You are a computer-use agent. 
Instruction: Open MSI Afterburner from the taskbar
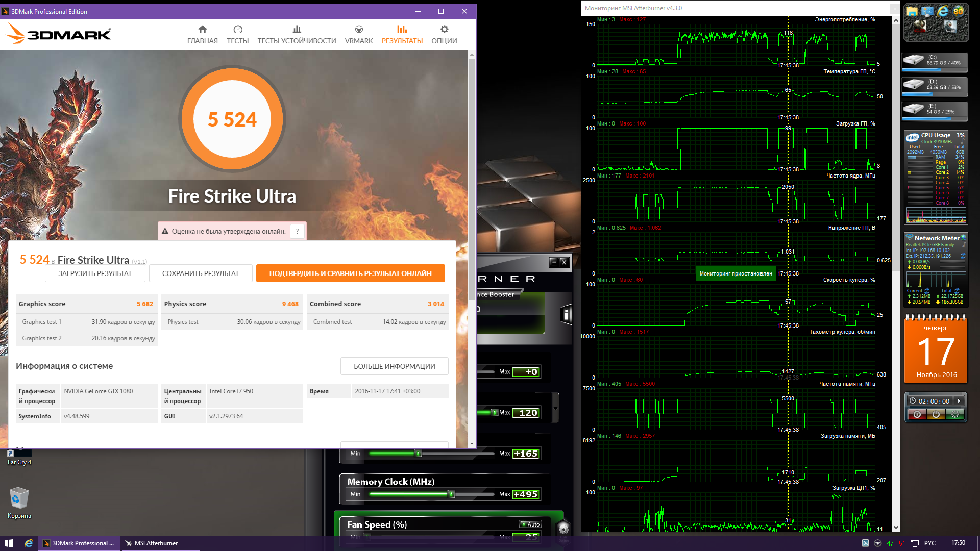pos(156,543)
